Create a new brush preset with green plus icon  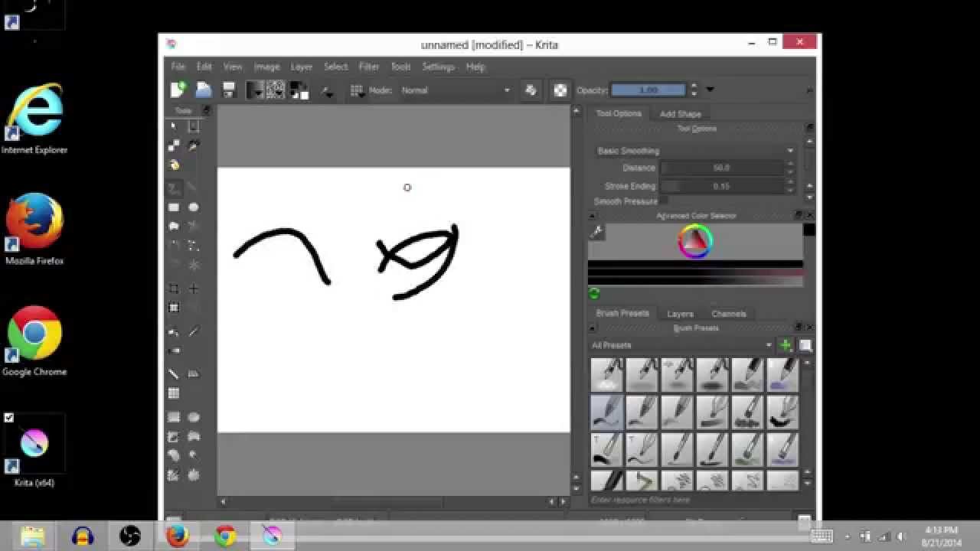tap(786, 345)
